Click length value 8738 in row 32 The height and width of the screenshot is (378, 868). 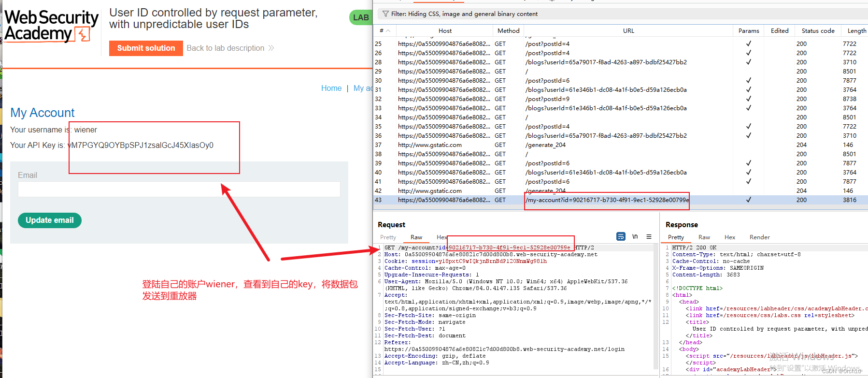tap(850, 99)
